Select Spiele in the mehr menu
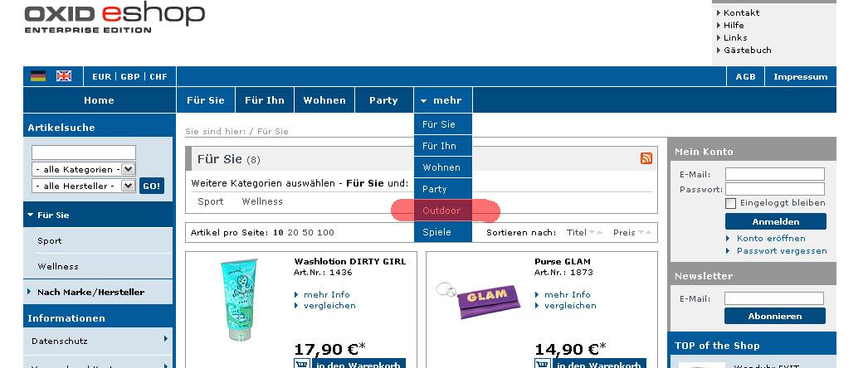 pyautogui.click(x=437, y=232)
